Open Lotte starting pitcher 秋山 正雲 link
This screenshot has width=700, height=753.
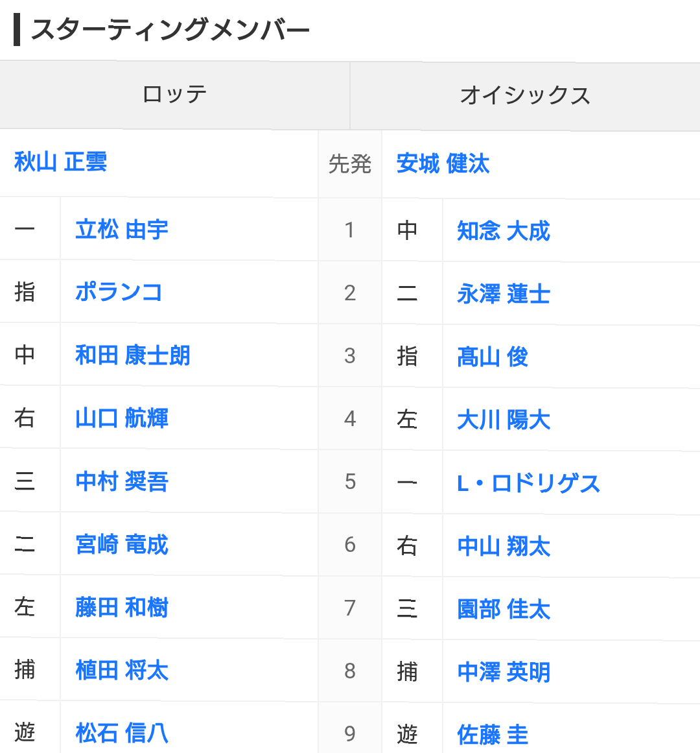tap(60, 162)
